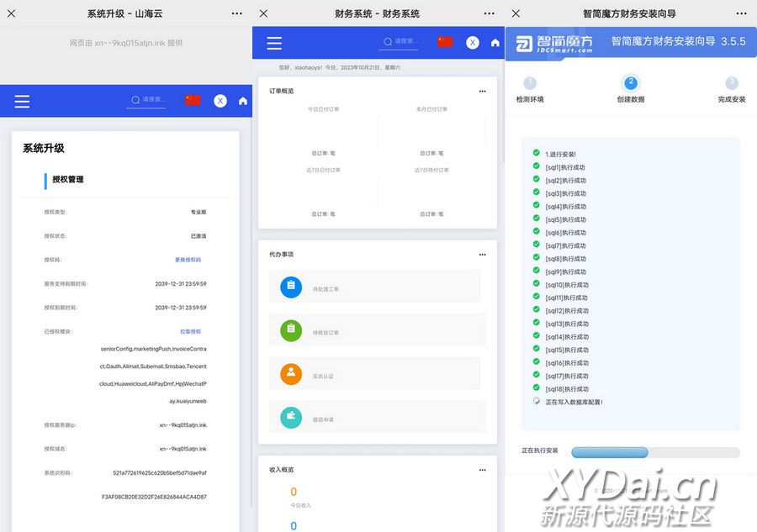Viewport: 757px width, 532px height.
Task: Click the 拉取授权 link
Action: point(190,331)
